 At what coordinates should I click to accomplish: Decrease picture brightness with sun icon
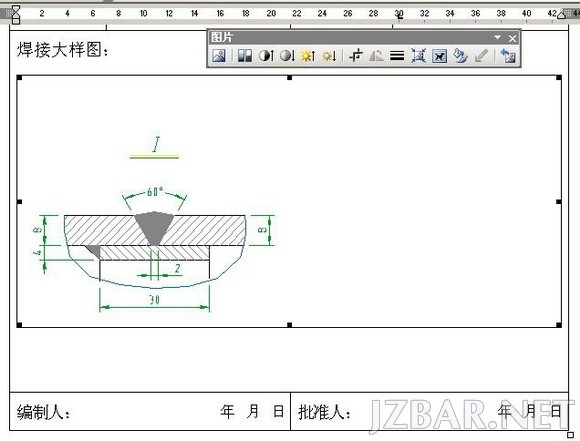(x=329, y=56)
